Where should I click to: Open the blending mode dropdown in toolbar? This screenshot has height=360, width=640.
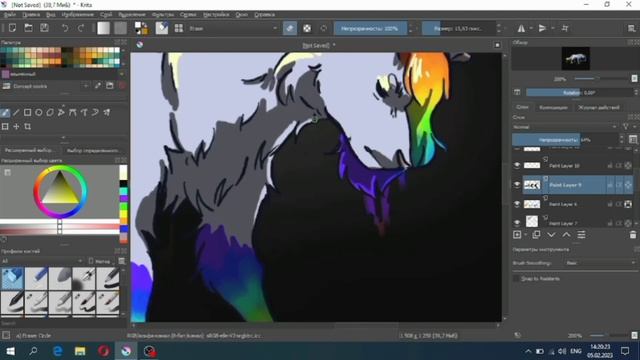click(233, 28)
